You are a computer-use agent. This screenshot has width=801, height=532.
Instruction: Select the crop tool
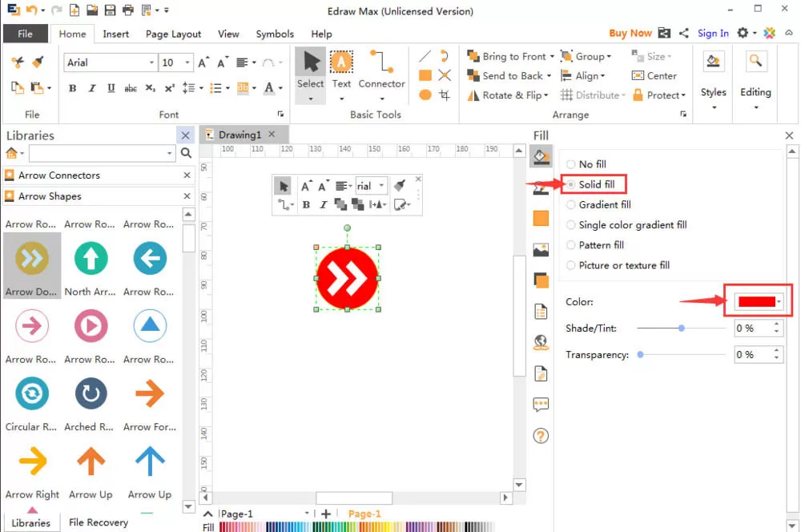click(x=445, y=95)
